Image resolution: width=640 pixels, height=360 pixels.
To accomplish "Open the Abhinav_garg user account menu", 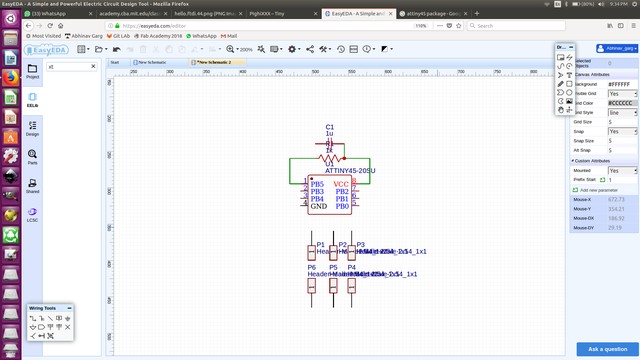I will coord(617,48).
